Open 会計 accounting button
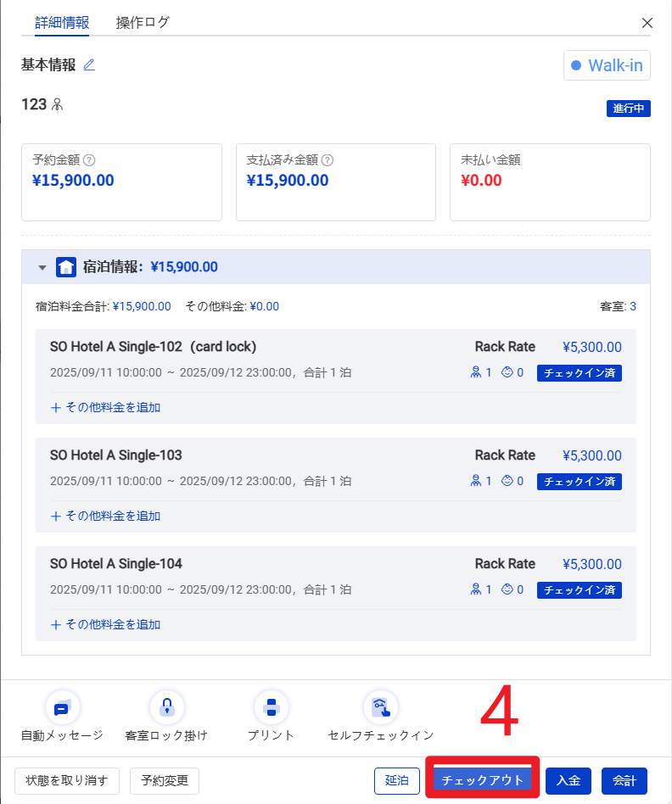Viewport: 672px width, 804px height. 624,780
